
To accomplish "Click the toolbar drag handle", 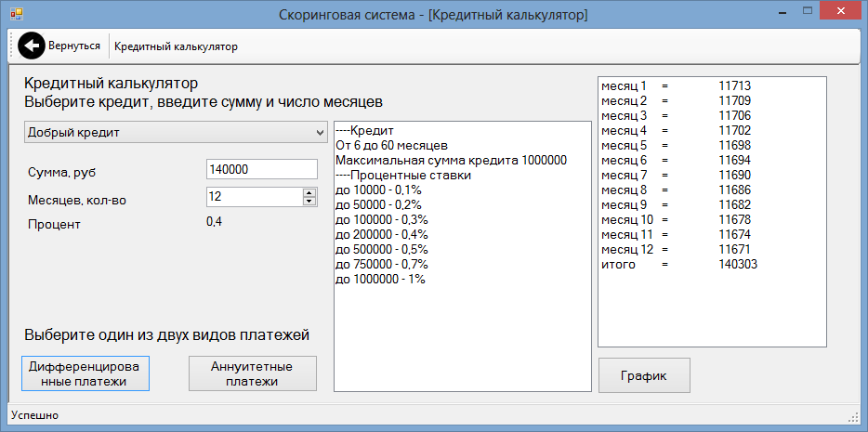I will click(12, 46).
